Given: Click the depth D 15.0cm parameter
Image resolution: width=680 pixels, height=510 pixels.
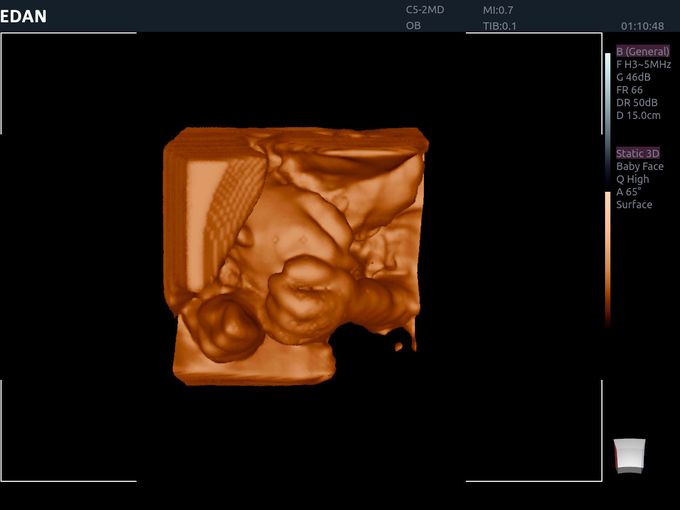Looking at the screenshot, I should point(638,116).
